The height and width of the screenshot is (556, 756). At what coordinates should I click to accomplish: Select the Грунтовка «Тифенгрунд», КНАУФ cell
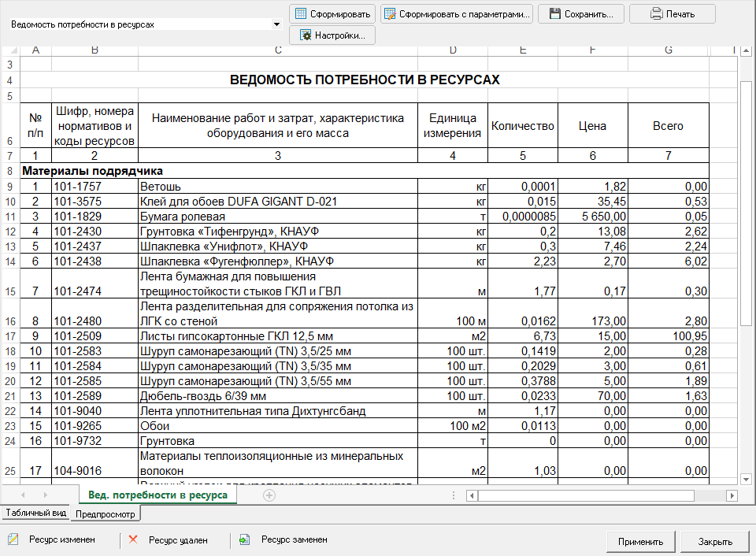click(x=278, y=232)
